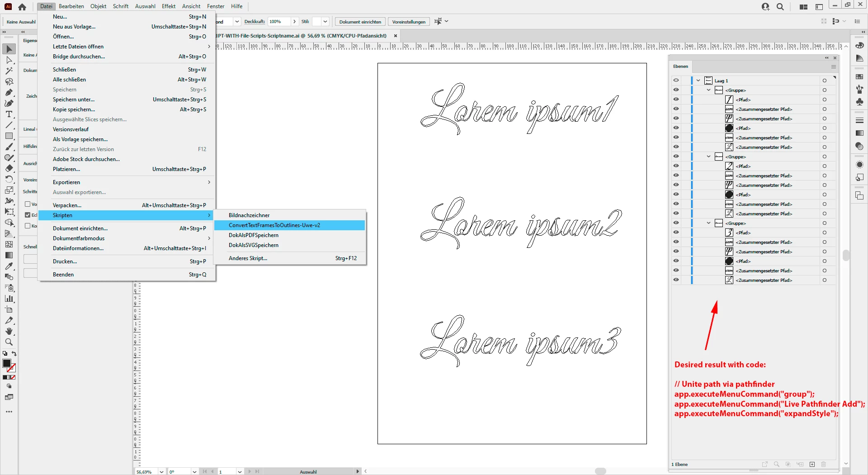The image size is (868, 475).
Task: Select the Pen tool
Action: 9,92
